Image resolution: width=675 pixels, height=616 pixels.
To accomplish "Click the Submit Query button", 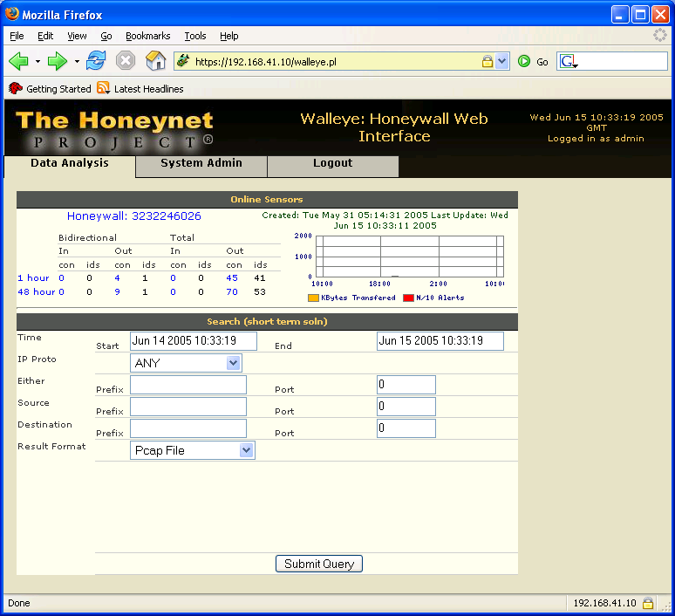I will [x=319, y=564].
